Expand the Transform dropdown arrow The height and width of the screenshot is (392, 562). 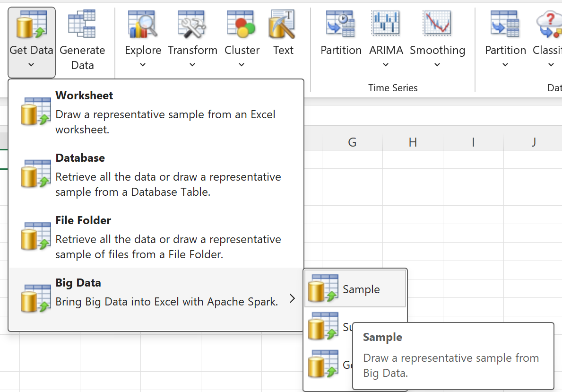192,65
